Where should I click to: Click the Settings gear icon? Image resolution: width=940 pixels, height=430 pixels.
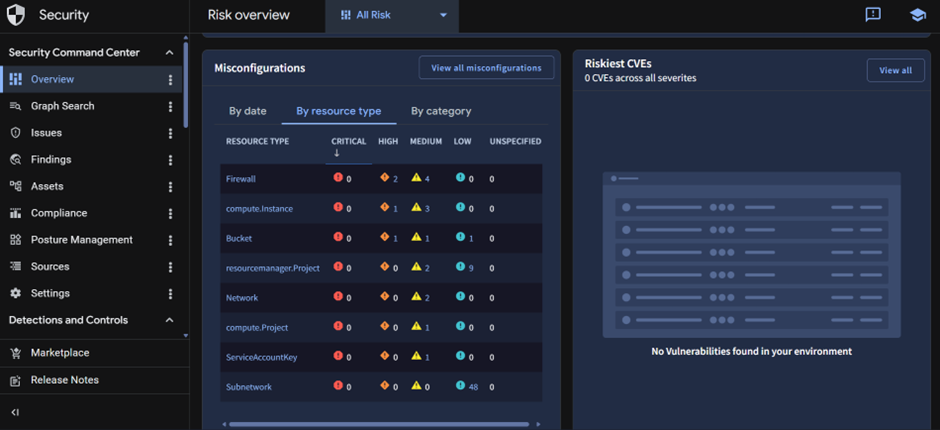tap(16, 293)
